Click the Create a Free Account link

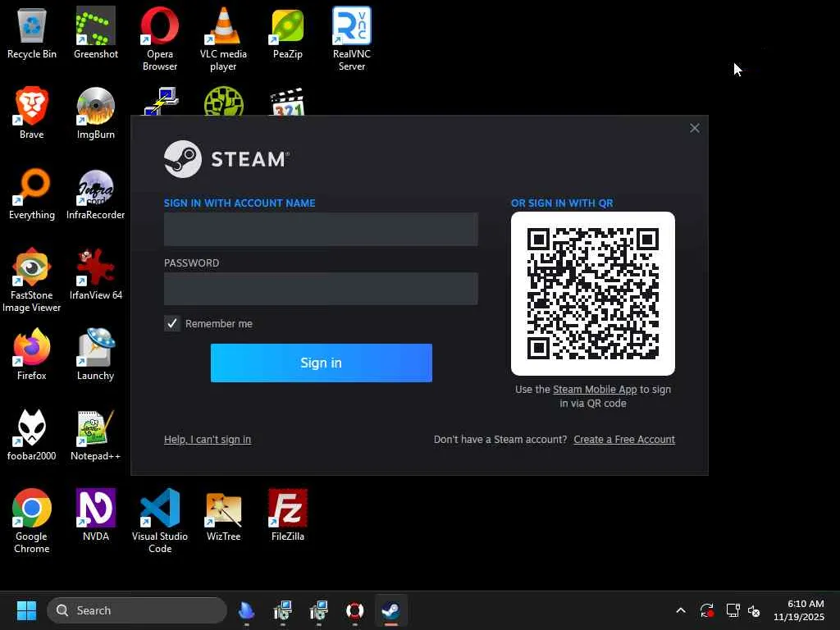[x=624, y=440]
